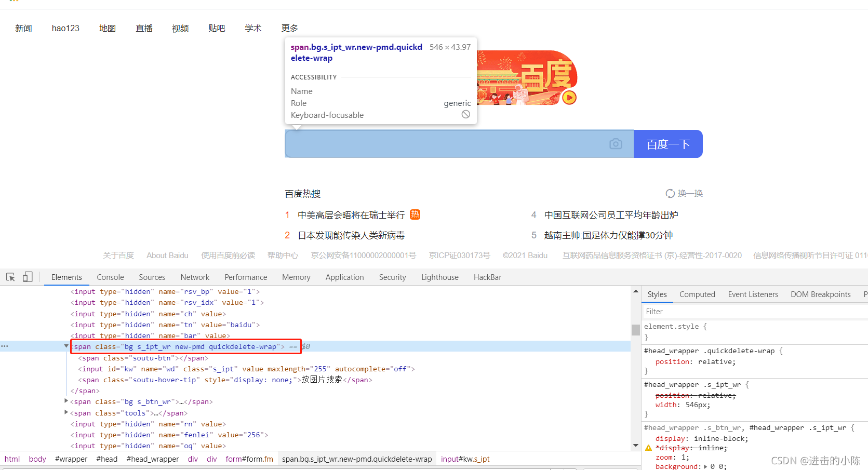Open the Elements tab
The height and width of the screenshot is (470, 868).
[66, 277]
